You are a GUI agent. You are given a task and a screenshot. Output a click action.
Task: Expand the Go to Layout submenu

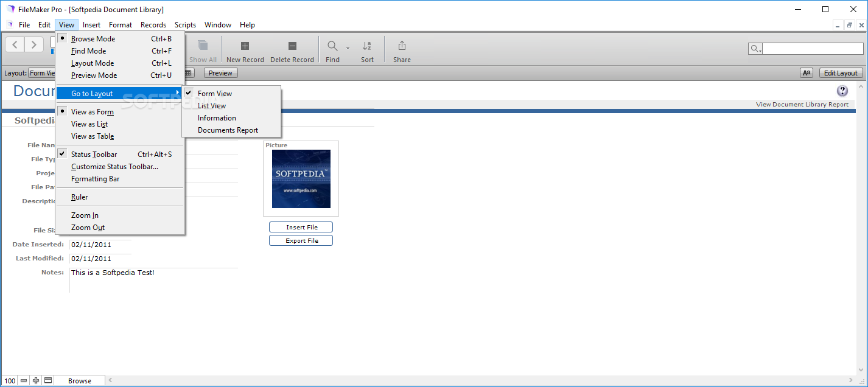120,94
